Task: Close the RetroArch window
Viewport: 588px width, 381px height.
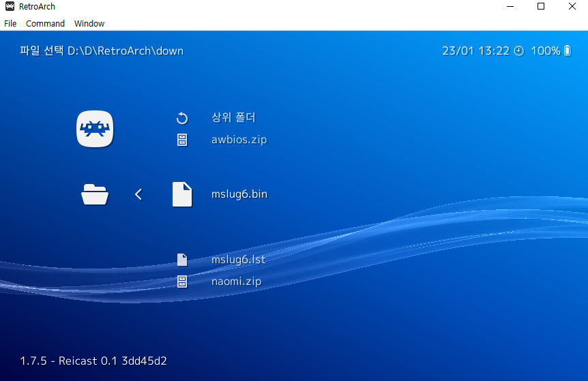Action: (572, 6)
